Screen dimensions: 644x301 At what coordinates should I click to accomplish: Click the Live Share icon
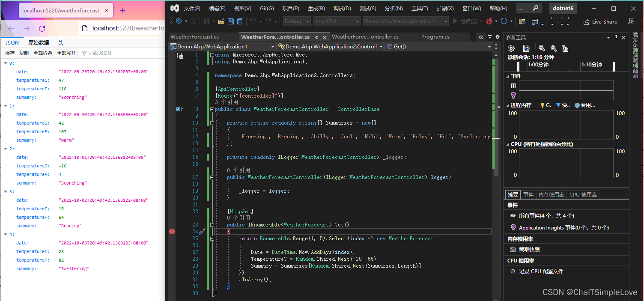(x=600, y=21)
